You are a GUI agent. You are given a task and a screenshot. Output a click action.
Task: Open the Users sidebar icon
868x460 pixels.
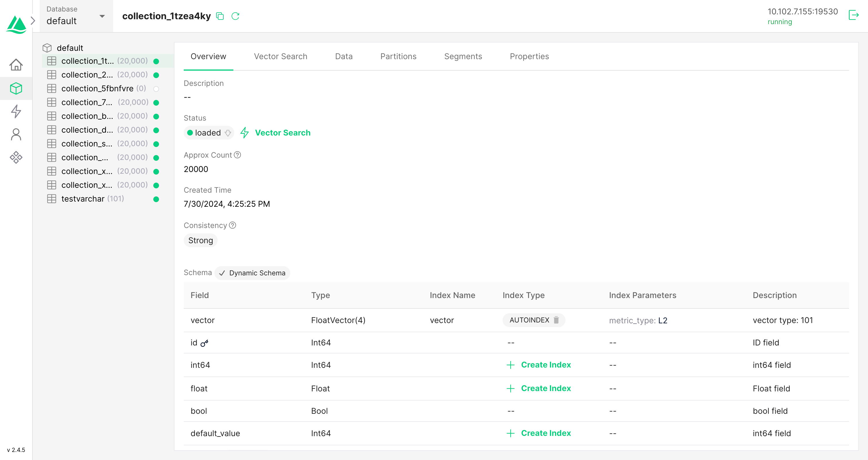[x=16, y=134]
